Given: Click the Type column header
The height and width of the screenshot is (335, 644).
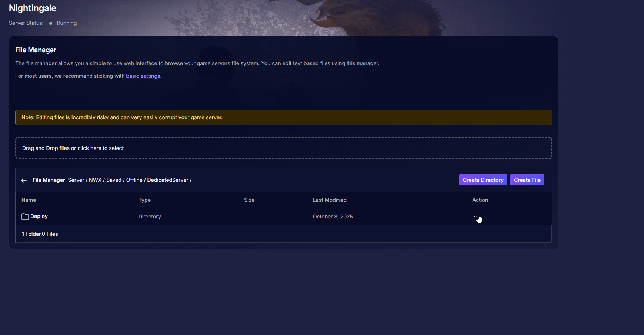Looking at the screenshot, I should [144, 200].
